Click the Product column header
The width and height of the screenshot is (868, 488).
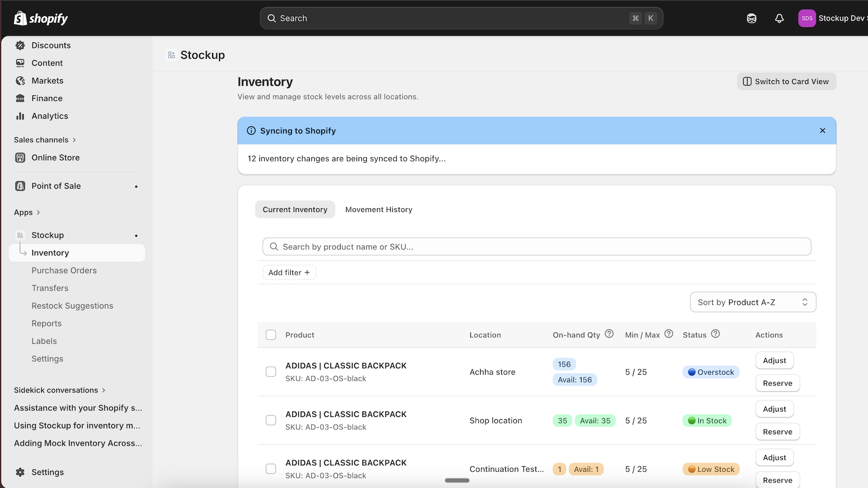[x=300, y=335]
